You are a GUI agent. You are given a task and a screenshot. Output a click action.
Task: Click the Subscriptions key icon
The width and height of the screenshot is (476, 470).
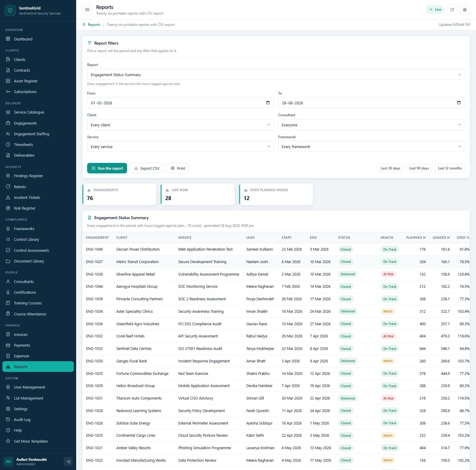point(8,92)
